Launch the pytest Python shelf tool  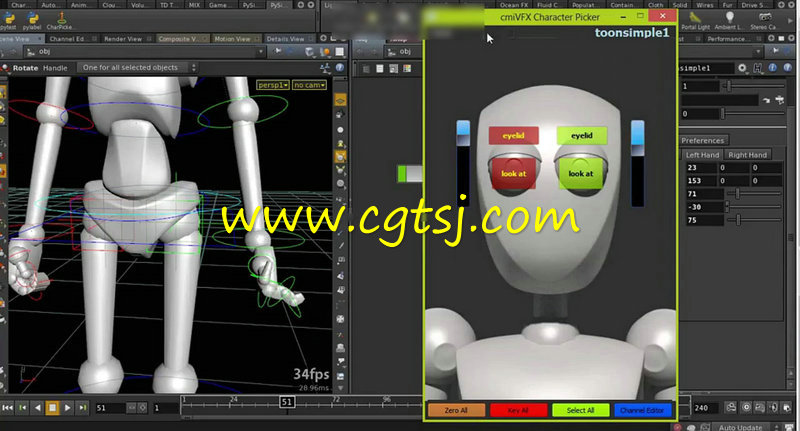coord(8,21)
